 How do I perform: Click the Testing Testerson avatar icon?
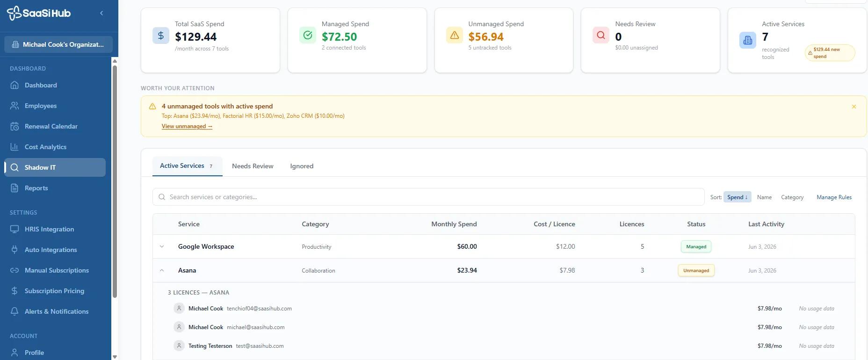pyautogui.click(x=179, y=346)
